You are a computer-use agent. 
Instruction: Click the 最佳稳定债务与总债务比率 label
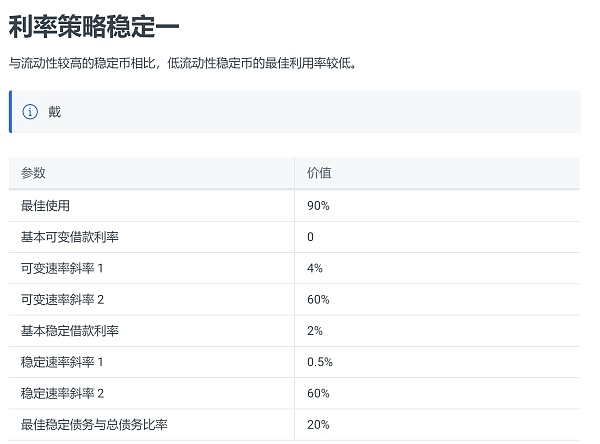coord(94,424)
